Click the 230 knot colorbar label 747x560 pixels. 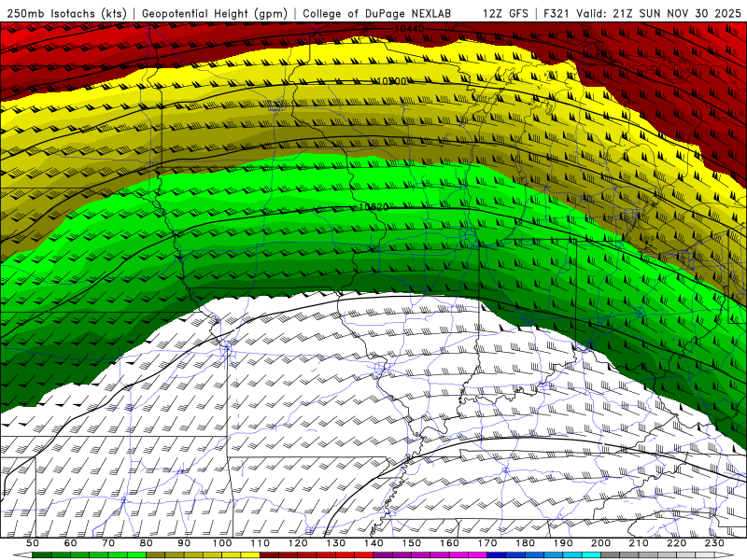tap(715, 543)
